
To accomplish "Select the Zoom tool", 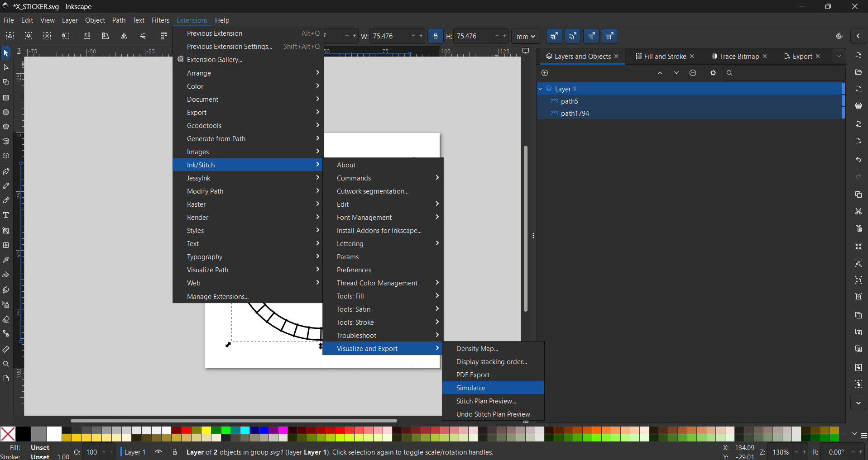I will tap(6, 364).
